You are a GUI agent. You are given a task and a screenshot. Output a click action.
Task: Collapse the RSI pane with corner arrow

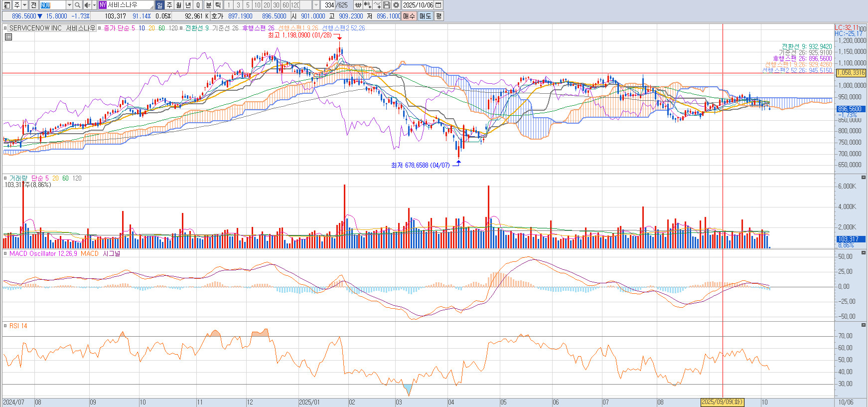point(864,325)
